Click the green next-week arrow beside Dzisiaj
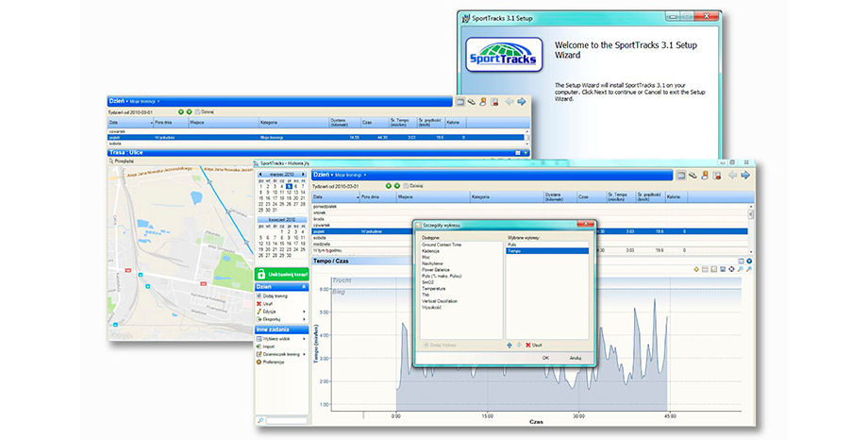This screenshot has width=868, height=440. click(397, 186)
